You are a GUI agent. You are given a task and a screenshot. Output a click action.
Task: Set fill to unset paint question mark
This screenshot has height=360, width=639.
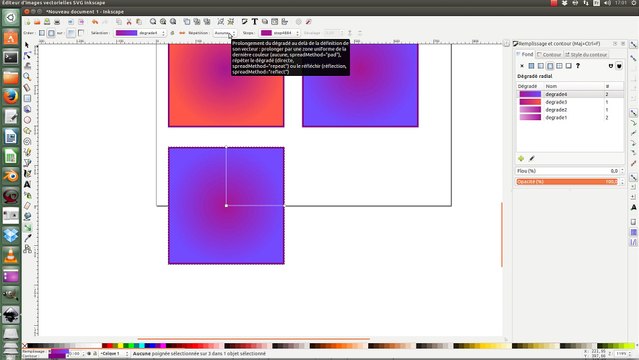(578, 66)
